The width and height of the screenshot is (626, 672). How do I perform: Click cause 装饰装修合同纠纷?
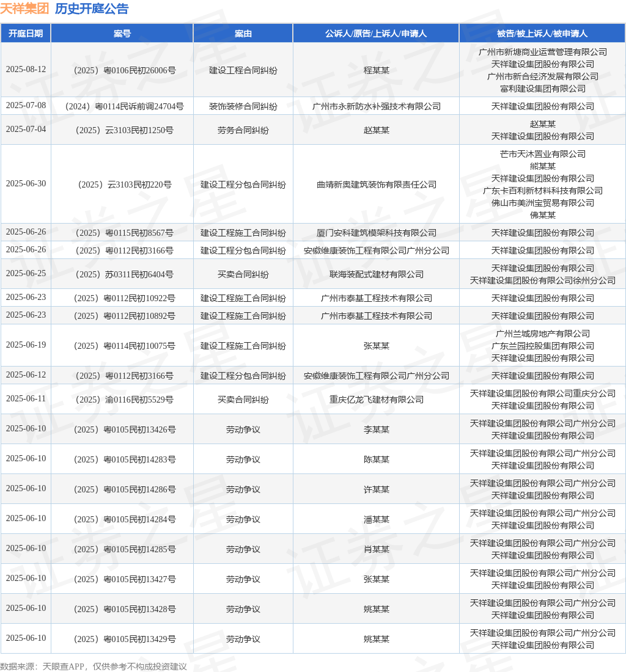click(243, 106)
